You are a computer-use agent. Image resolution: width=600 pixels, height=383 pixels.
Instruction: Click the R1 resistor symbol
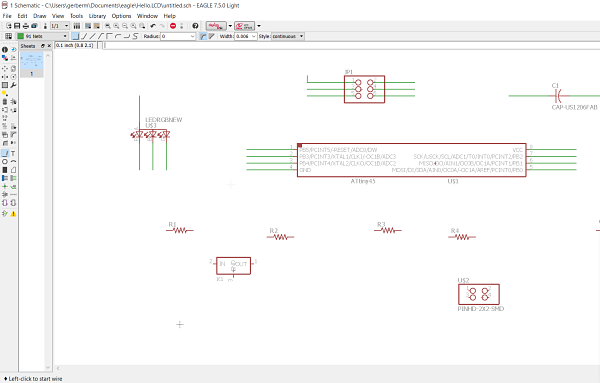tap(180, 230)
